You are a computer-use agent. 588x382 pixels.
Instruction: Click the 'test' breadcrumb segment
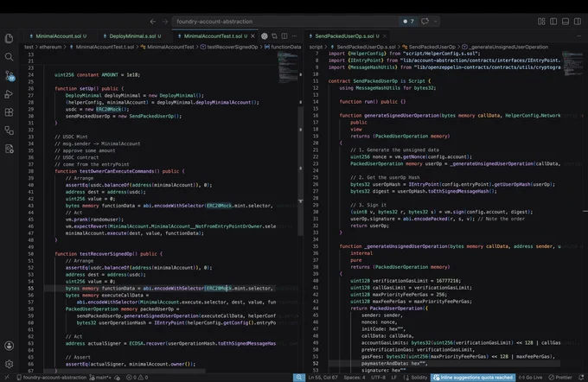pos(29,47)
